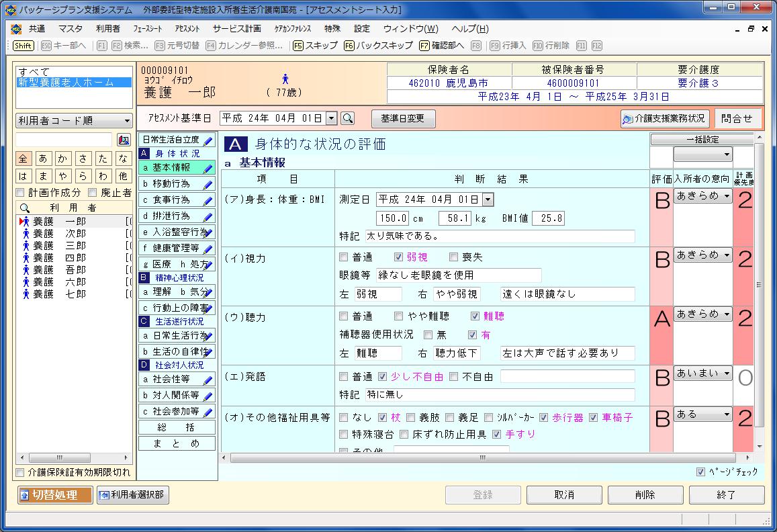Click the 介護支援業務状況 button icon
The width and height of the screenshot is (777, 532).
(x=628, y=119)
